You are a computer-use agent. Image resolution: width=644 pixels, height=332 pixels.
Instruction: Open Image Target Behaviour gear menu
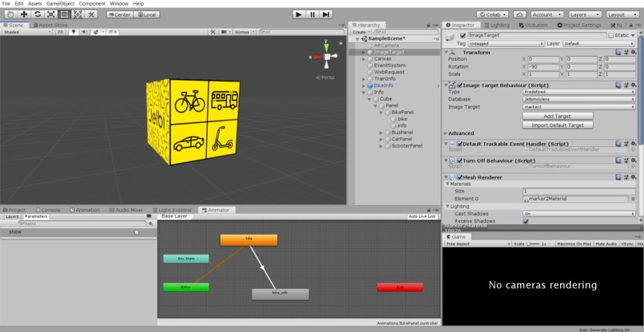coord(634,85)
